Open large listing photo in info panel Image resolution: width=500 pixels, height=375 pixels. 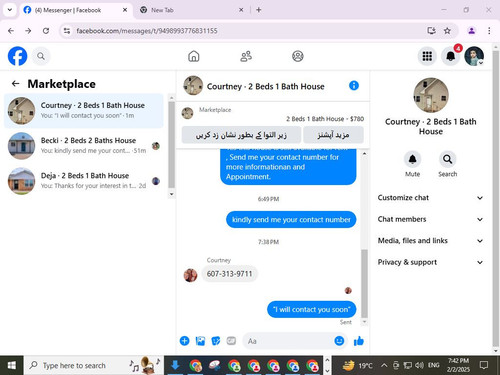pos(431,95)
